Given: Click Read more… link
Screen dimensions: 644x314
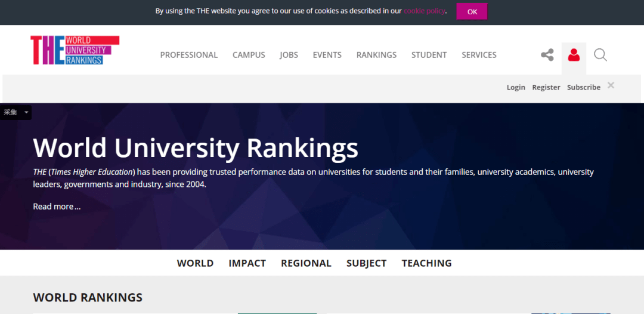Looking at the screenshot, I should pyautogui.click(x=57, y=207).
